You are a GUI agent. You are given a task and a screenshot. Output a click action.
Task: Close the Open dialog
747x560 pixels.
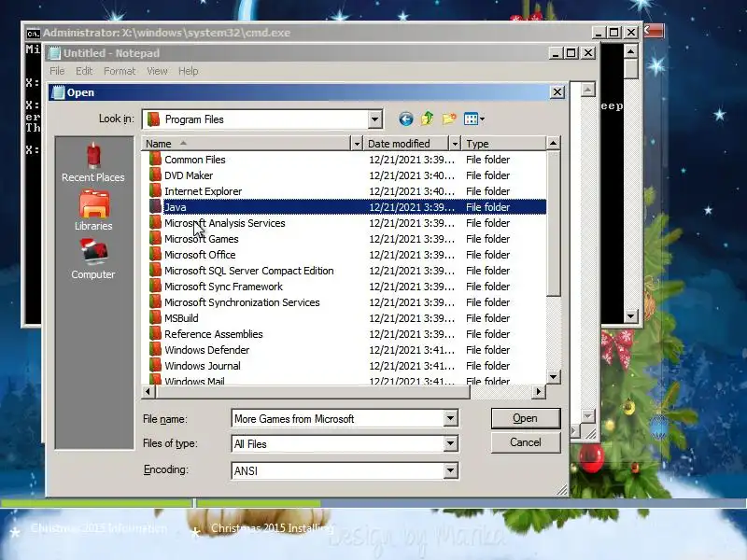click(557, 91)
